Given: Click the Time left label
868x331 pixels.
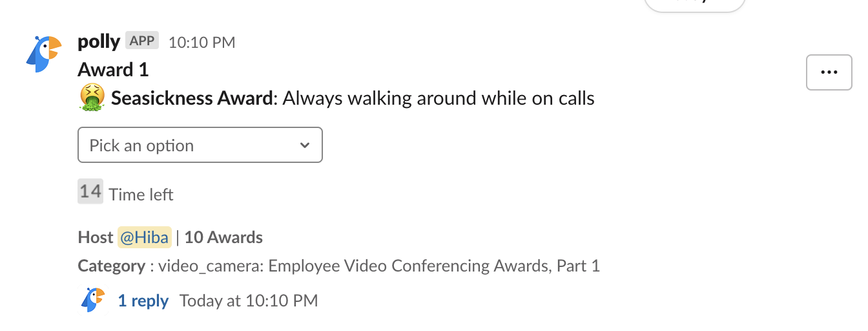Looking at the screenshot, I should coord(141,195).
